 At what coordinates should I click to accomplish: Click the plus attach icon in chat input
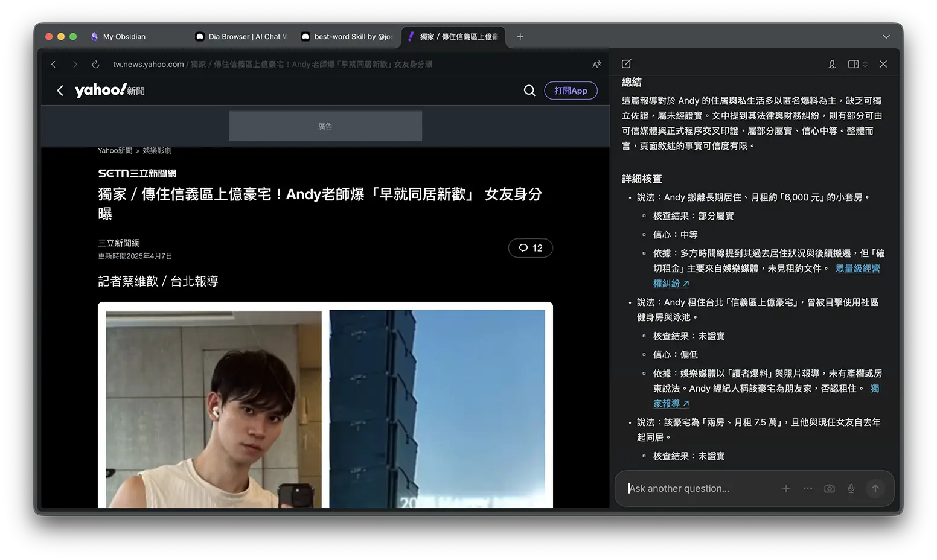click(x=785, y=489)
